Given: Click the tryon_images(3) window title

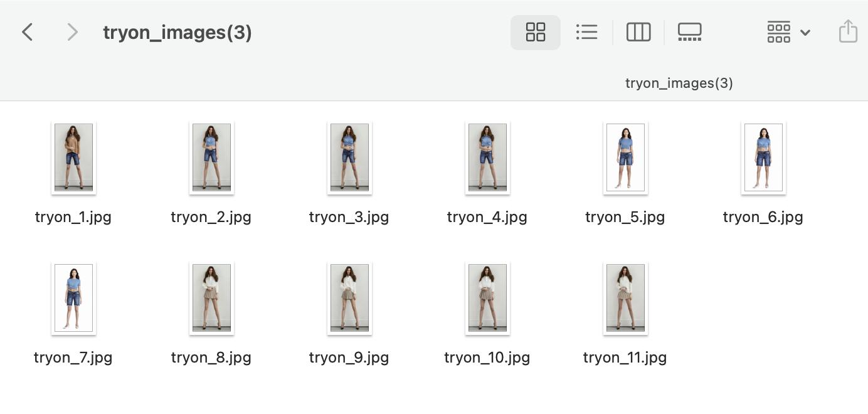Looking at the screenshot, I should (177, 33).
